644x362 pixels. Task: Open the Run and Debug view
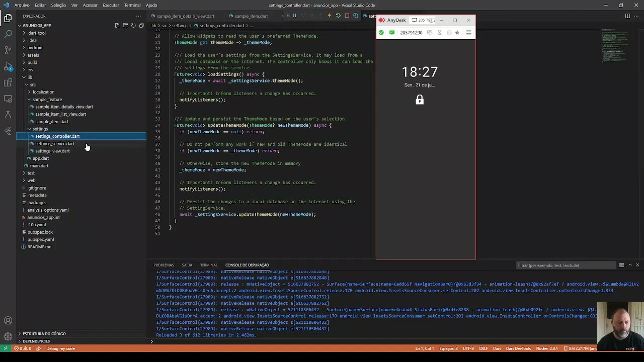coord(8,66)
